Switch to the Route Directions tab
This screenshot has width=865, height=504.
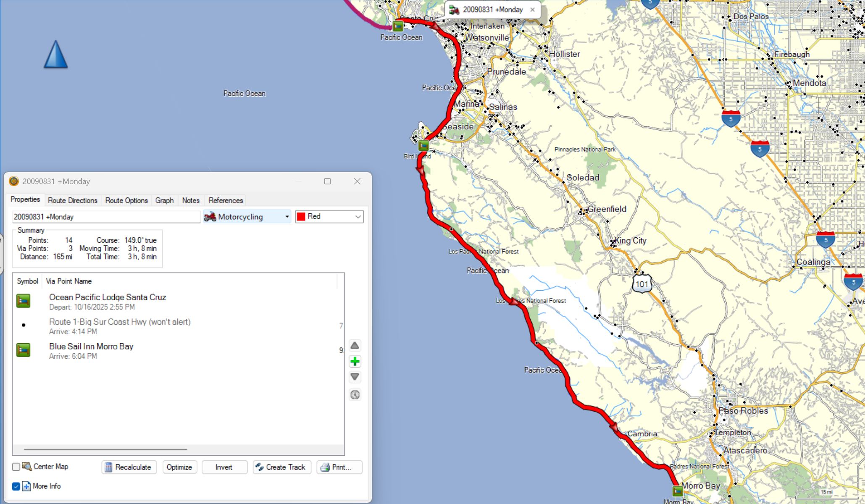(x=72, y=200)
